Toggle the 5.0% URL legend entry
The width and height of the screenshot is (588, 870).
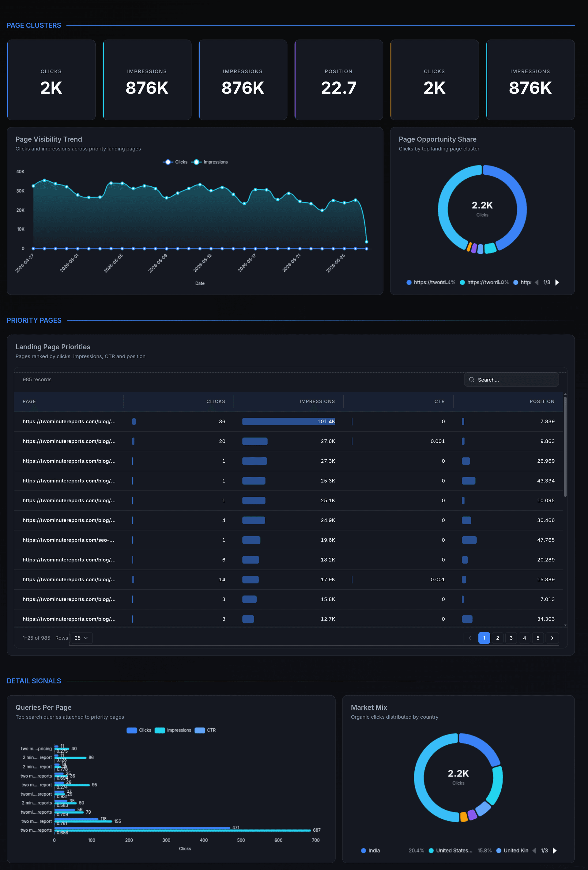click(484, 282)
